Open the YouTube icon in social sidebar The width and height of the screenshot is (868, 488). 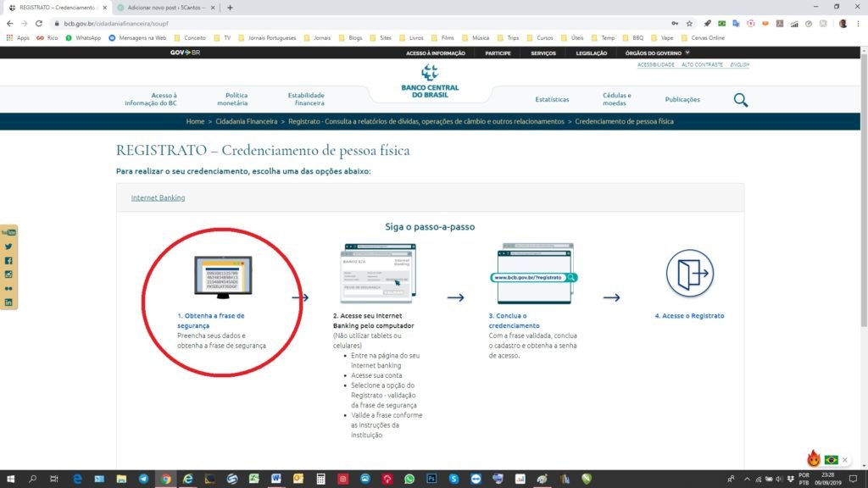[8, 232]
